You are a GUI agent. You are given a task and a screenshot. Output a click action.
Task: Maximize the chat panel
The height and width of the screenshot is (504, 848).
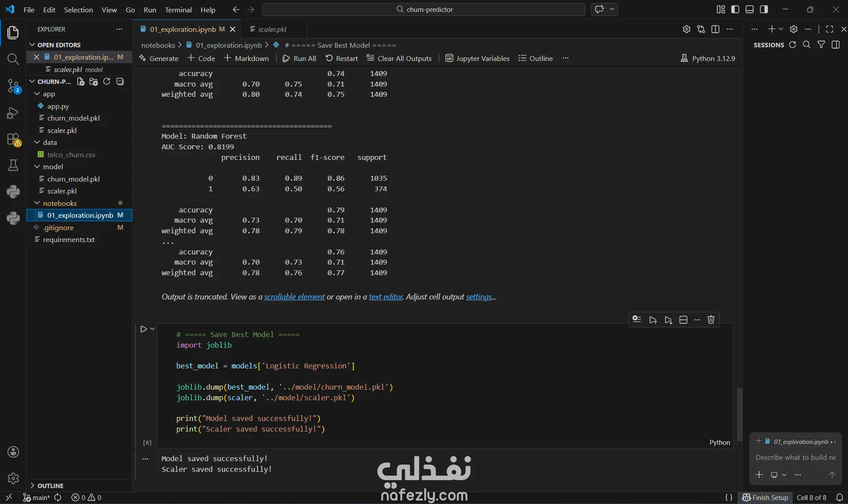pos(829,29)
